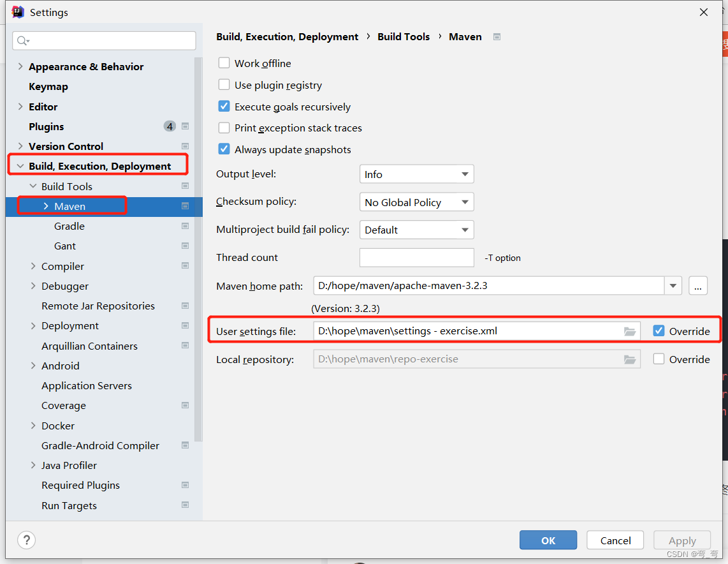Click Build, Execution, Deployment breadcrumb

pos(287,37)
